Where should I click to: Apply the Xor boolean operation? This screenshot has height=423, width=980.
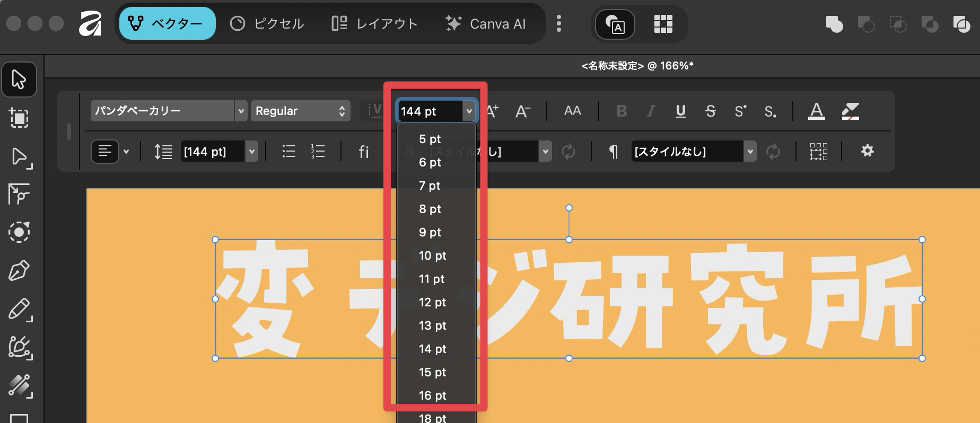930,24
